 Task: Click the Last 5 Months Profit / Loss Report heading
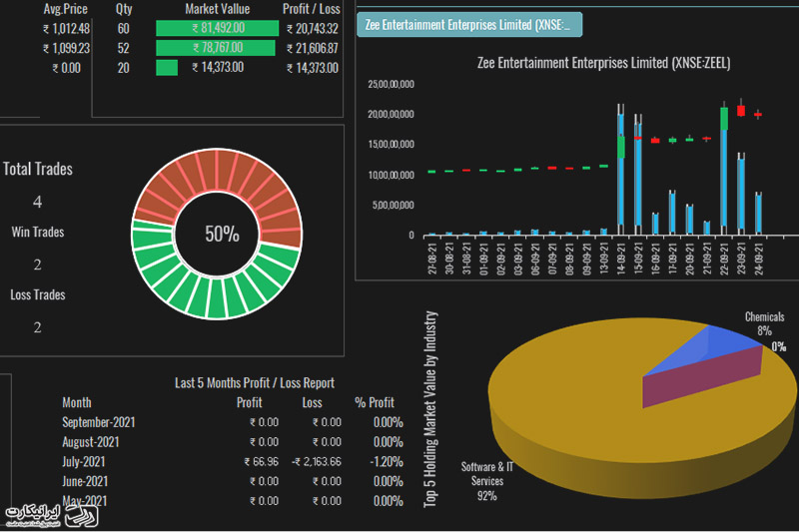(x=255, y=383)
